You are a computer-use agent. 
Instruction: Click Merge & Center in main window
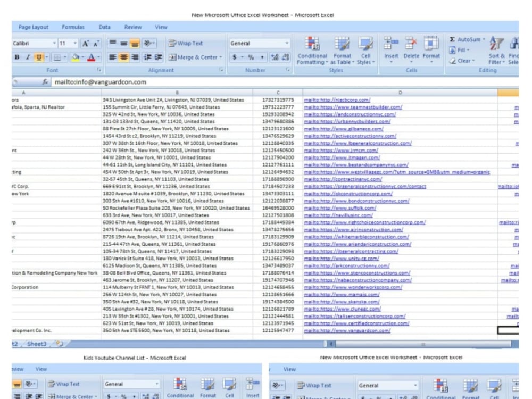[194, 57]
